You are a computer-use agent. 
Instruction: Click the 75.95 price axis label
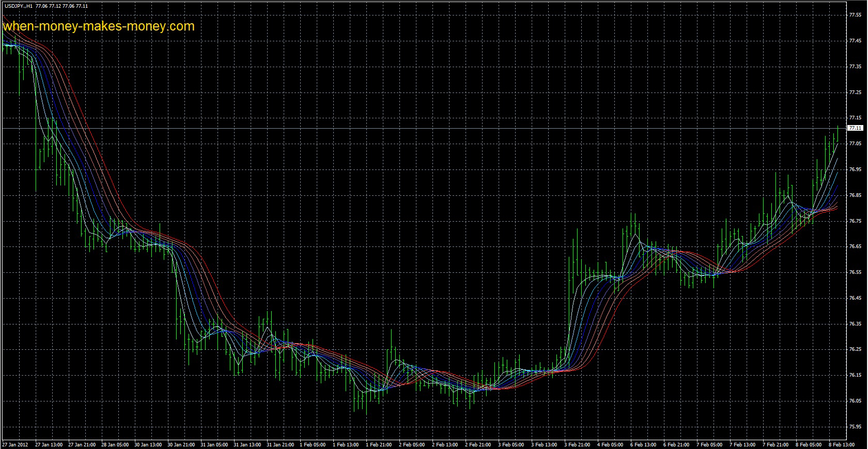point(855,427)
